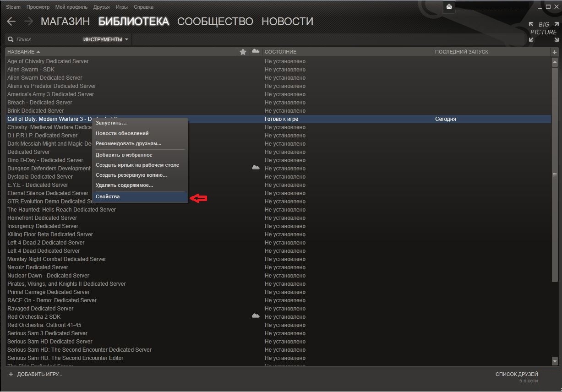Click the vertical scrollbar thumb
The image size is (562, 392).
click(x=555, y=175)
